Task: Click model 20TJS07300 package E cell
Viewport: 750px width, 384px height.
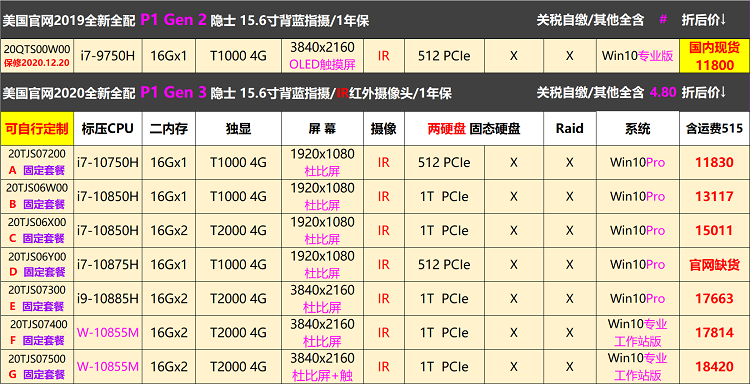Action: pyautogui.click(x=37, y=298)
